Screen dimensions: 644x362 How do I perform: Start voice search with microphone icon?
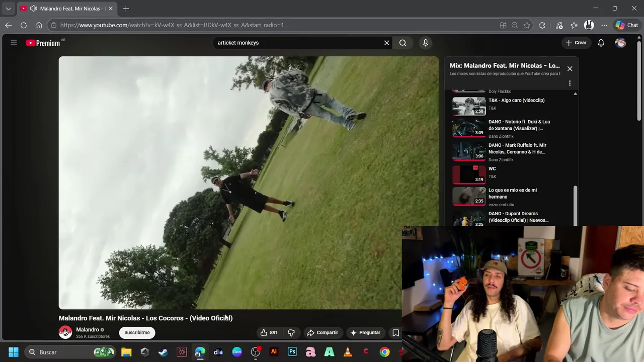click(426, 43)
